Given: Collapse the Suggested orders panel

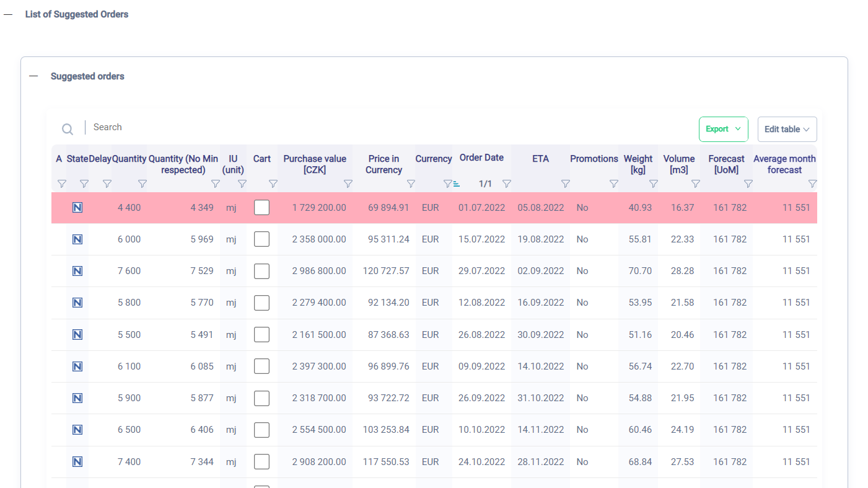Looking at the screenshot, I should [33, 76].
